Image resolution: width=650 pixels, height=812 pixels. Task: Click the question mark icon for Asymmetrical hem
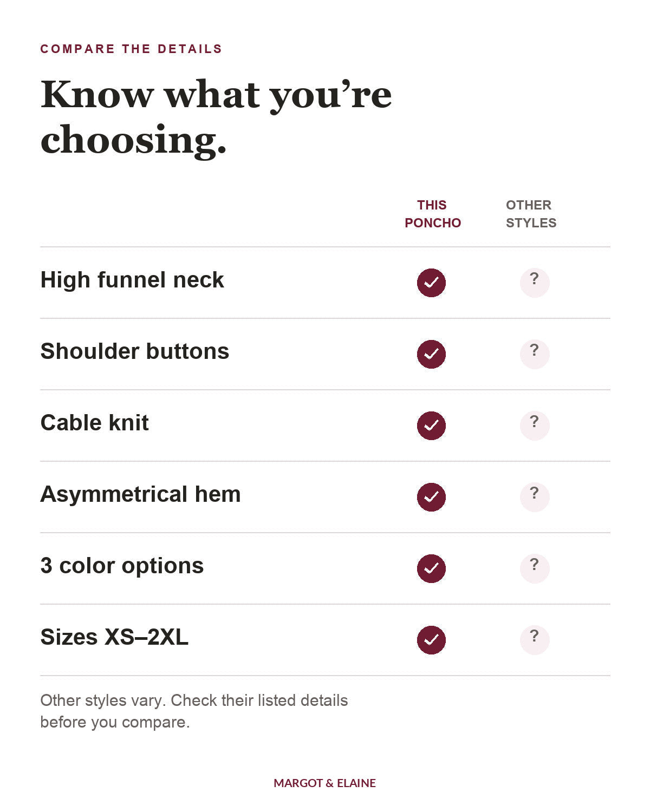[x=535, y=497]
